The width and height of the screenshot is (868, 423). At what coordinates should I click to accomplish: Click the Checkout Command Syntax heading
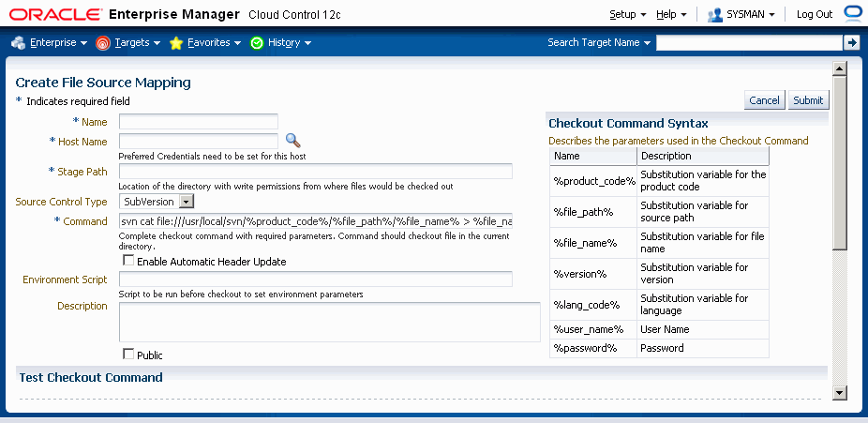pyautogui.click(x=628, y=124)
